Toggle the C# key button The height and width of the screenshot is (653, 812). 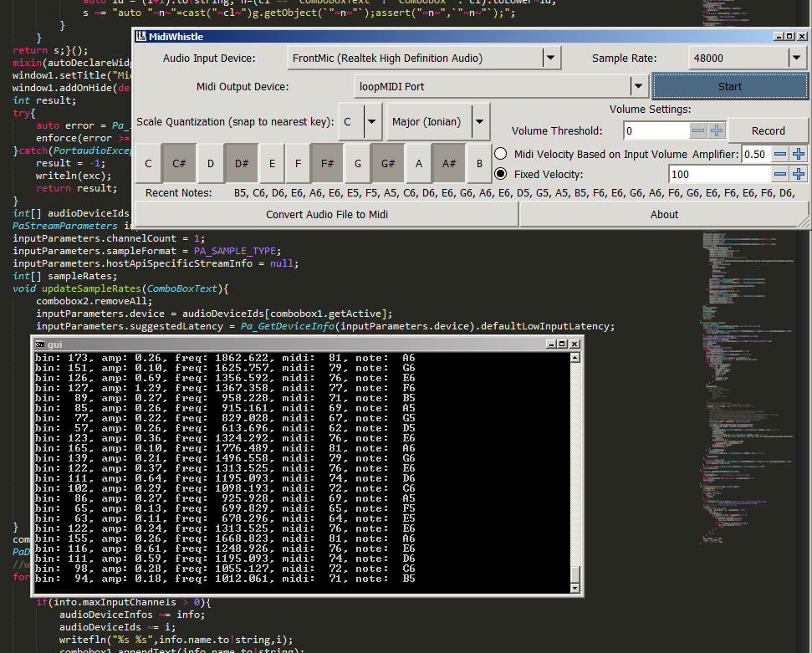pyautogui.click(x=179, y=164)
